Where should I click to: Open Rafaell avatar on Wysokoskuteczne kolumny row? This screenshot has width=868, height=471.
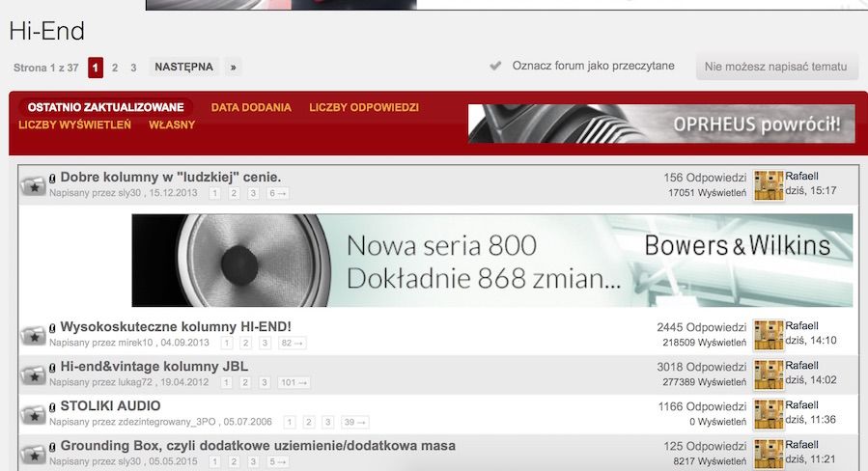point(769,335)
